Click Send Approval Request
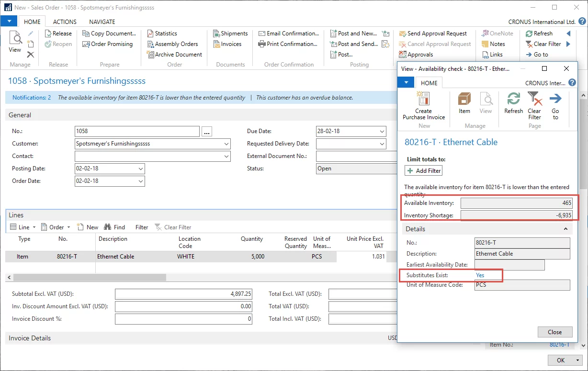Viewport: 588px width, 371px height. coord(433,34)
